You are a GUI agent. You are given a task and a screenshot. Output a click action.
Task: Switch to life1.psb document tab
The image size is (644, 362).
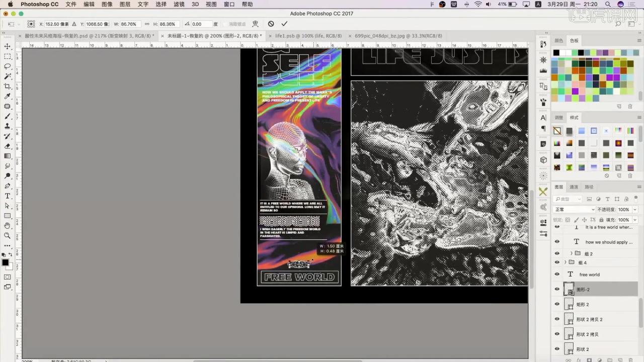click(308, 36)
